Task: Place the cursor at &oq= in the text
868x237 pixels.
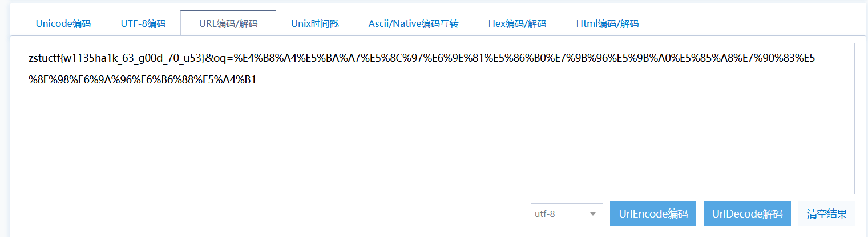Action: [x=220, y=58]
